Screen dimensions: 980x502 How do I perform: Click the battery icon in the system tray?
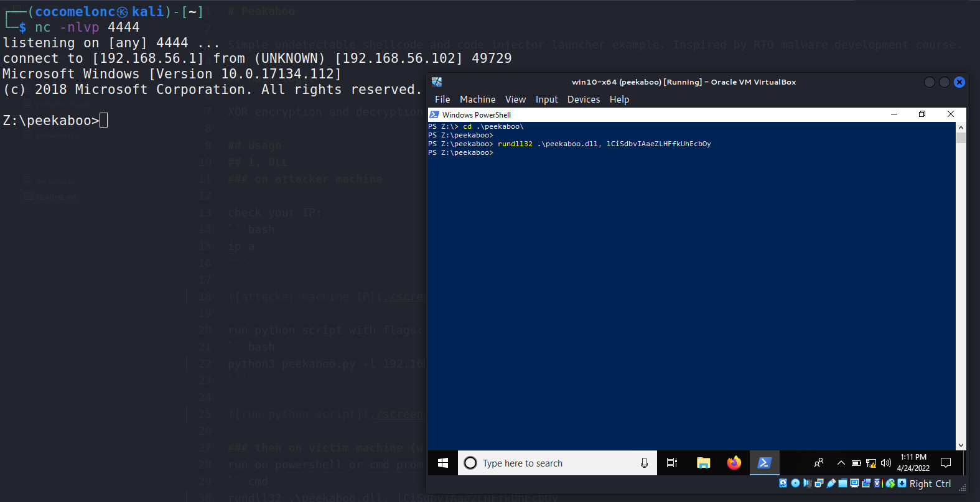pyautogui.click(x=856, y=463)
